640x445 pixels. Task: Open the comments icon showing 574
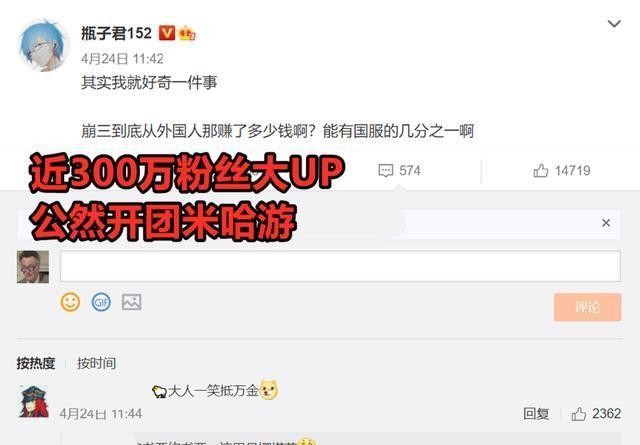(x=400, y=170)
